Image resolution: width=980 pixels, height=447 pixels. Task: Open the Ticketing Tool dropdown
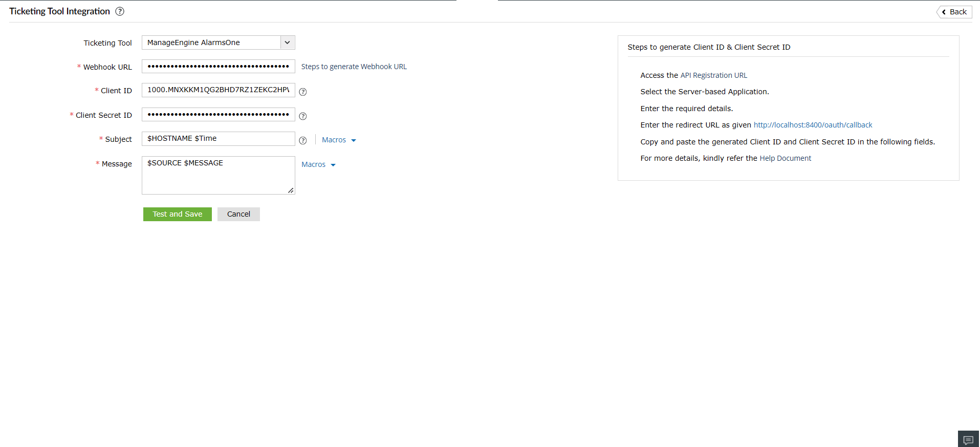tap(219, 42)
